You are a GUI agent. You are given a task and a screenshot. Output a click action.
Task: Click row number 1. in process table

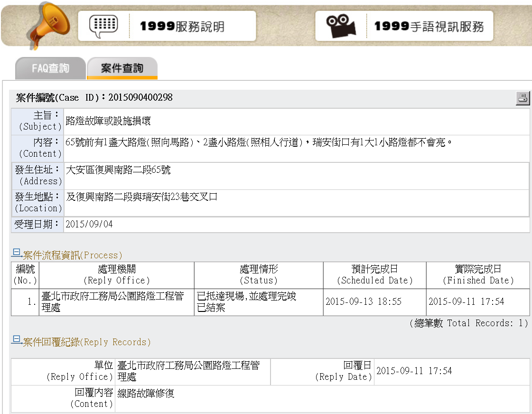31,301
